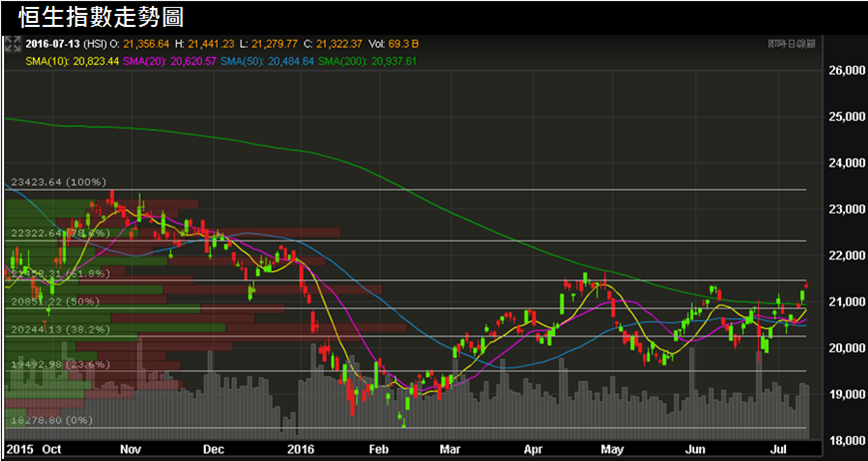
Task: Click the high value 21,441.23
Action: click(210, 44)
